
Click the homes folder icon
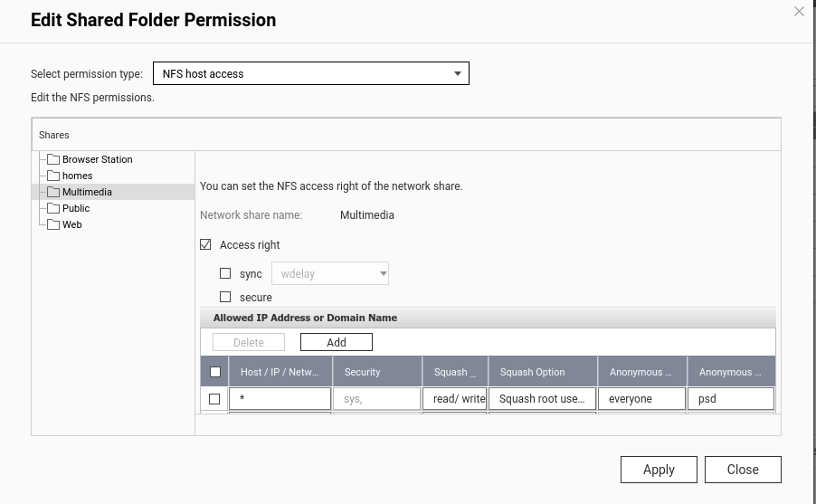(x=53, y=176)
